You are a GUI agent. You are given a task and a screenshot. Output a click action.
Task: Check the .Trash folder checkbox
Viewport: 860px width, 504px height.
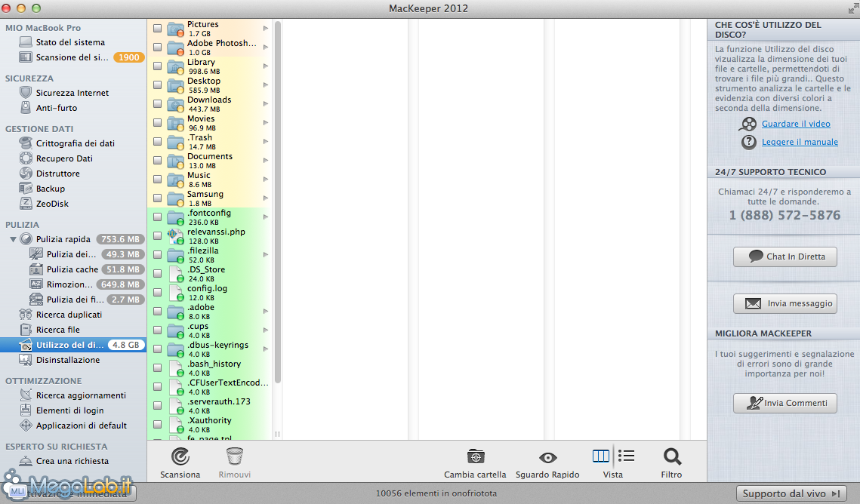[x=157, y=142]
